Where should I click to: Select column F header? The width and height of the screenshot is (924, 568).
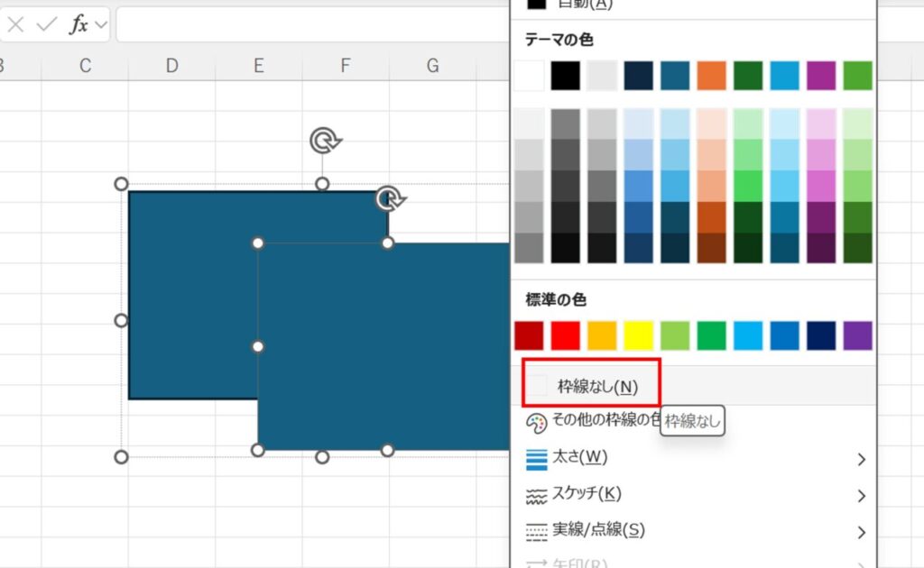point(346,65)
